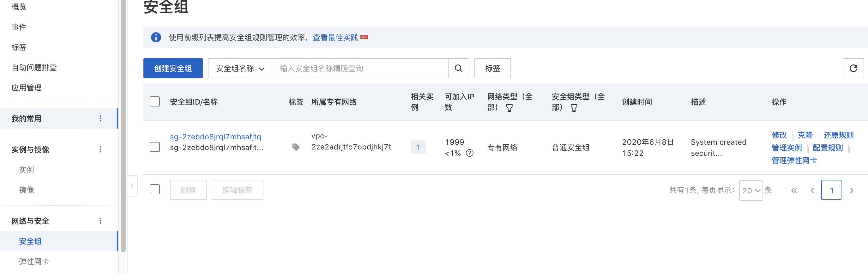Open the 20 per-page dropdown
The image size is (868, 273).
(x=750, y=191)
